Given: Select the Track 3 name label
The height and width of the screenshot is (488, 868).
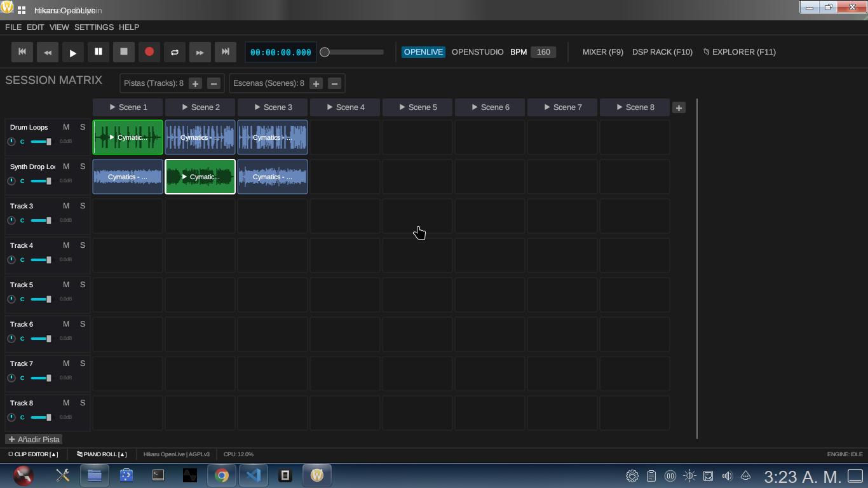Looking at the screenshot, I should (x=22, y=206).
